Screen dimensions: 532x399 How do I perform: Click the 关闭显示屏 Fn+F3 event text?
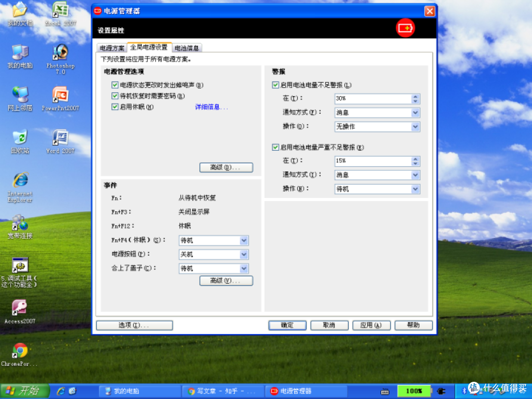[x=194, y=212]
